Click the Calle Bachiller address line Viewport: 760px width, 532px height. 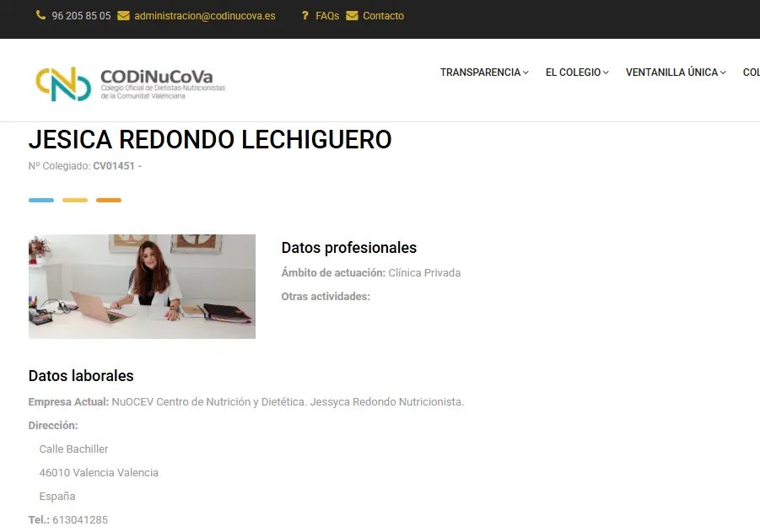73,449
